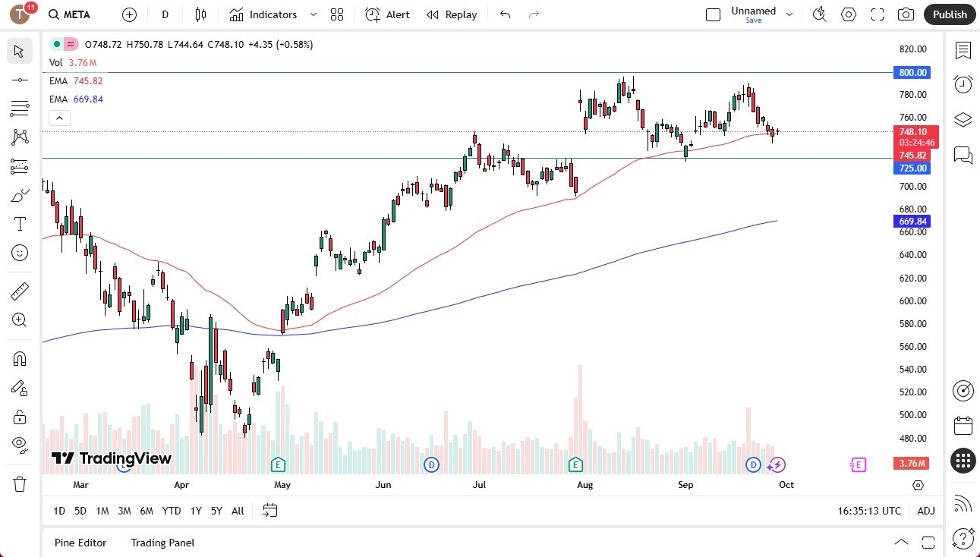Take a chart snapshot with camera icon
This screenshot has width=980, height=557.
tap(906, 14)
